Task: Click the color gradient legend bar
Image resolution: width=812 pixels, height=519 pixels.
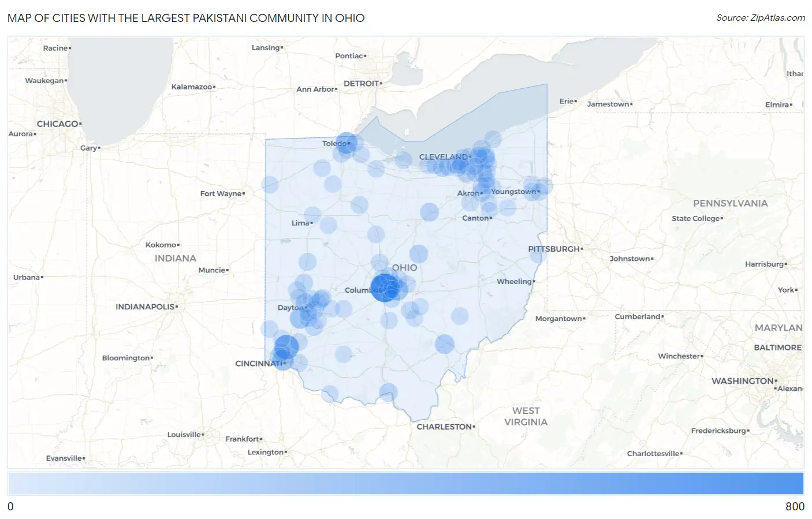Action: click(405, 483)
